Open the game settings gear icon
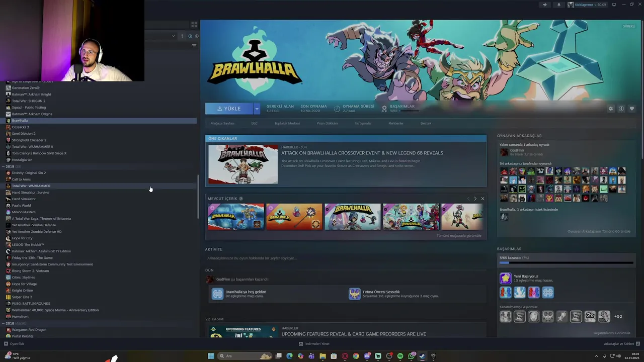Viewport: 644px width, 362px height. coord(611,109)
